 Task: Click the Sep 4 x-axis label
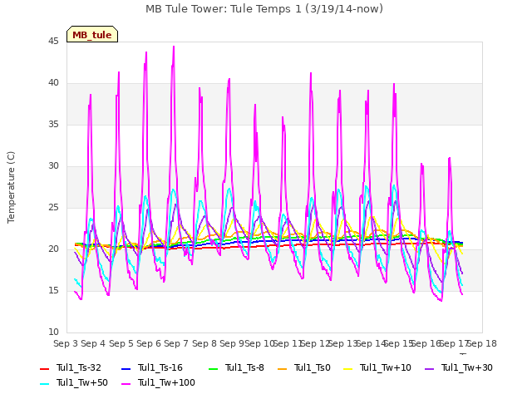coord(93,343)
